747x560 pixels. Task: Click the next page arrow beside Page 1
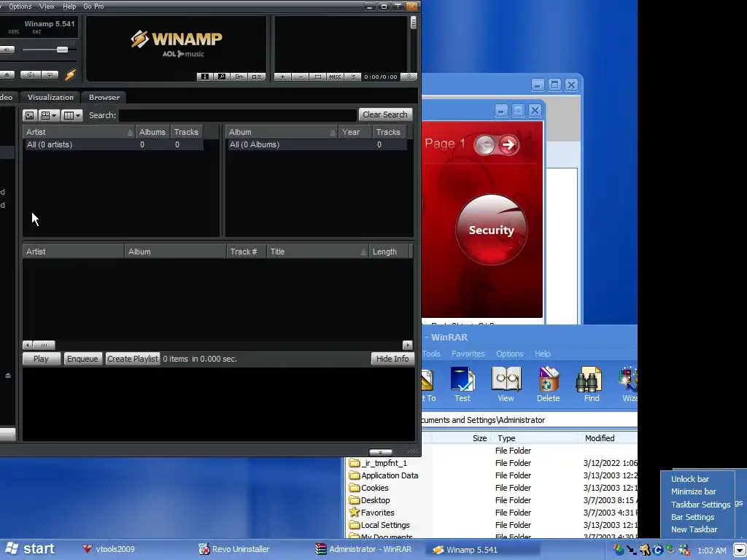508,144
